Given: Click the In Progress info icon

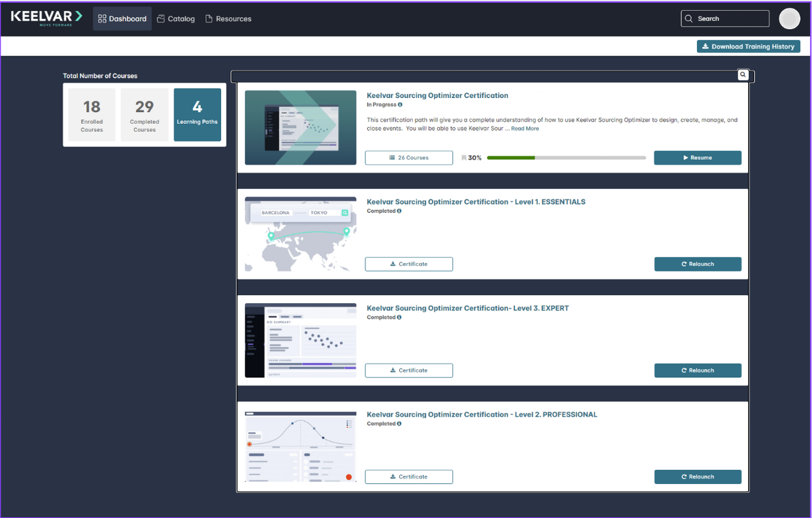Looking at the screenshot, I should [400, 105].
